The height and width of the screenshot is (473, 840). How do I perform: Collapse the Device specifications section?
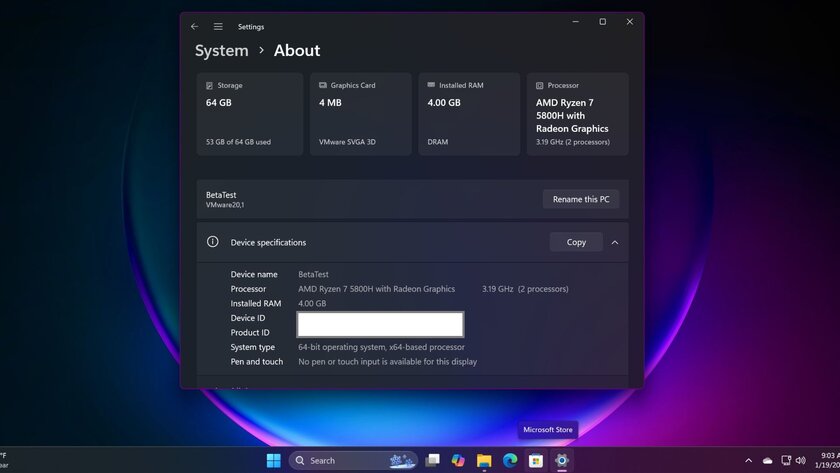tap(615, 242)
